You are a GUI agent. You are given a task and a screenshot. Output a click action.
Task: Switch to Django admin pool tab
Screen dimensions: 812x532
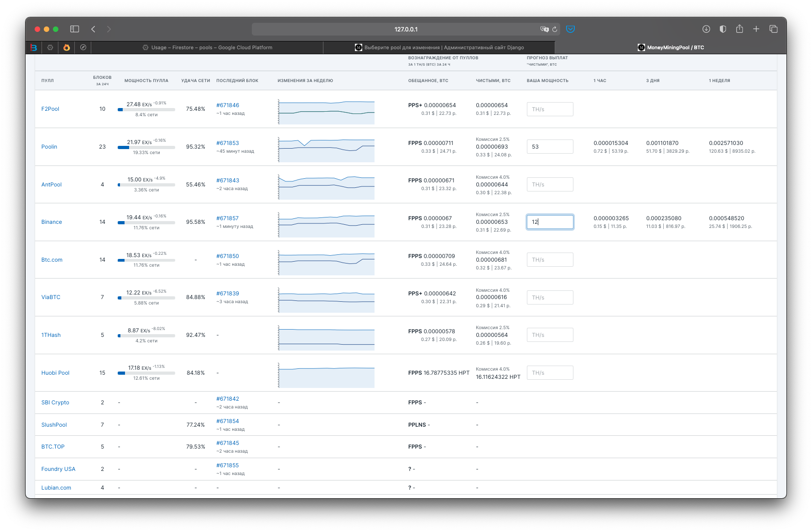tap(439, 47)
